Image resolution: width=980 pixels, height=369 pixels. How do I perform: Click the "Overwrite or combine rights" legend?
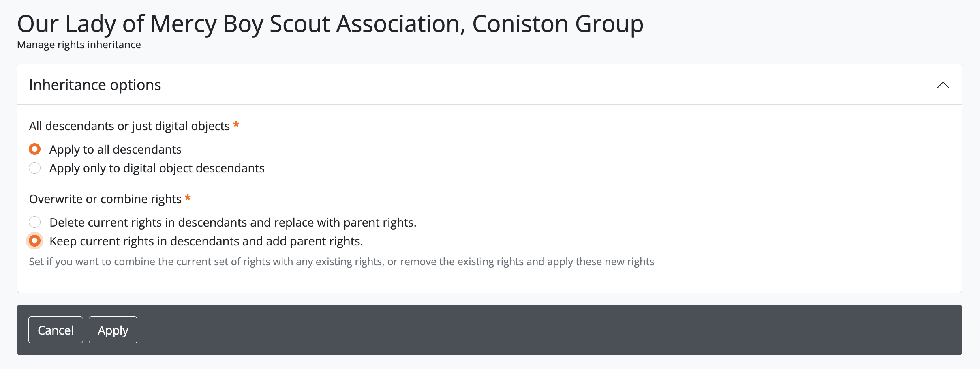click(105, 199)
